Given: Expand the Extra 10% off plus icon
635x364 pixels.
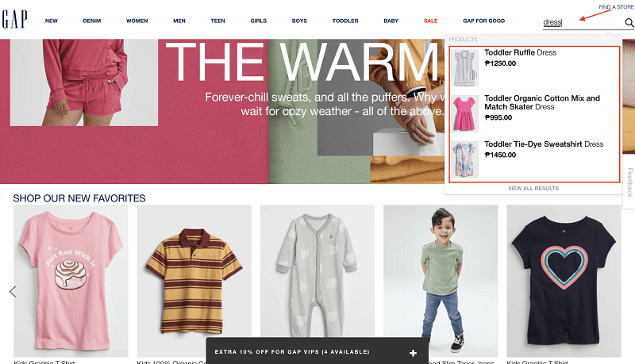Looking at the screenshot, I should 413,353.
